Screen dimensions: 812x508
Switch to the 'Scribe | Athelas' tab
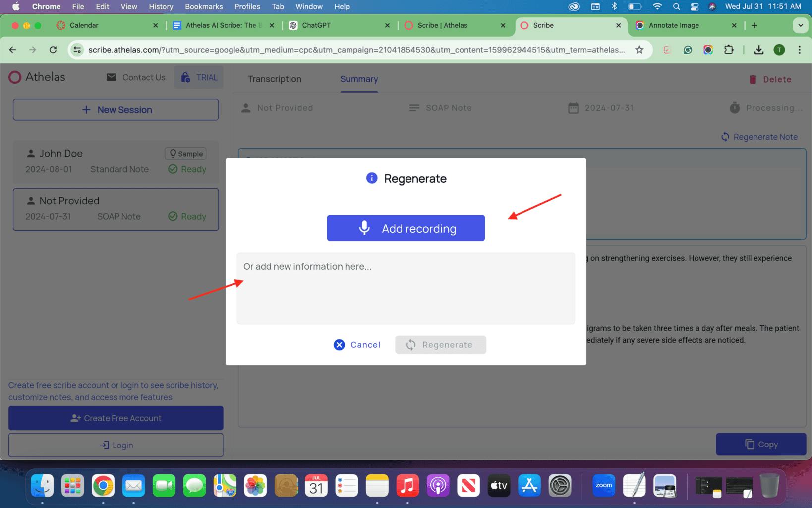(x=455, y=25)
